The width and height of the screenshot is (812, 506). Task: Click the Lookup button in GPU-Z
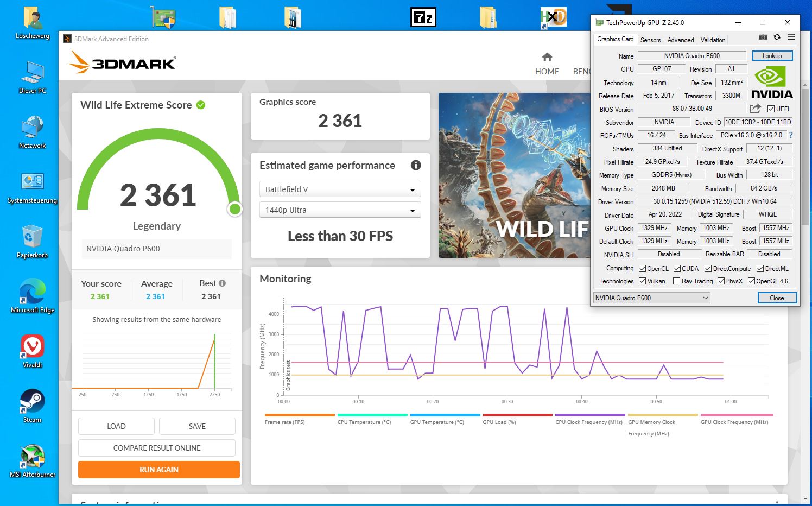point(772,56)
